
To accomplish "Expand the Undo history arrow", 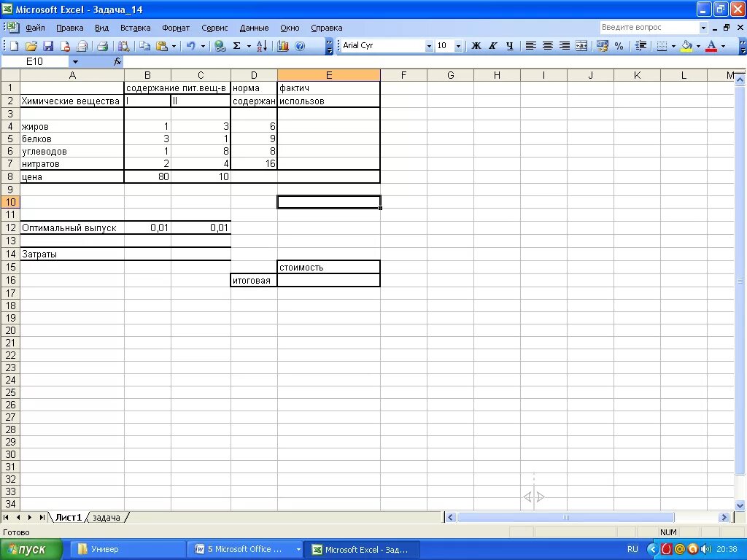I will pos(203,46).
